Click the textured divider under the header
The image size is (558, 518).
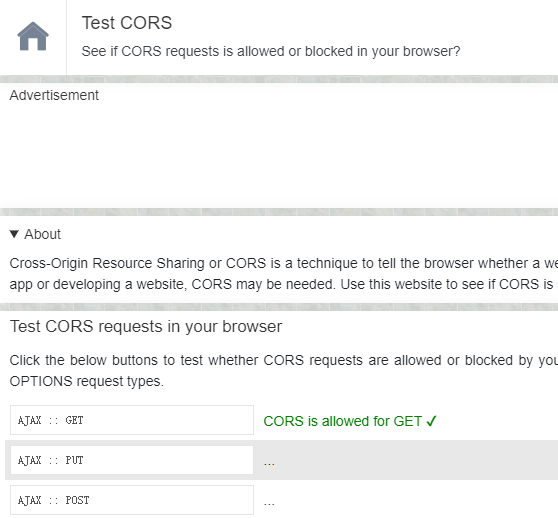pyautogui.click(x=279, y=79)
